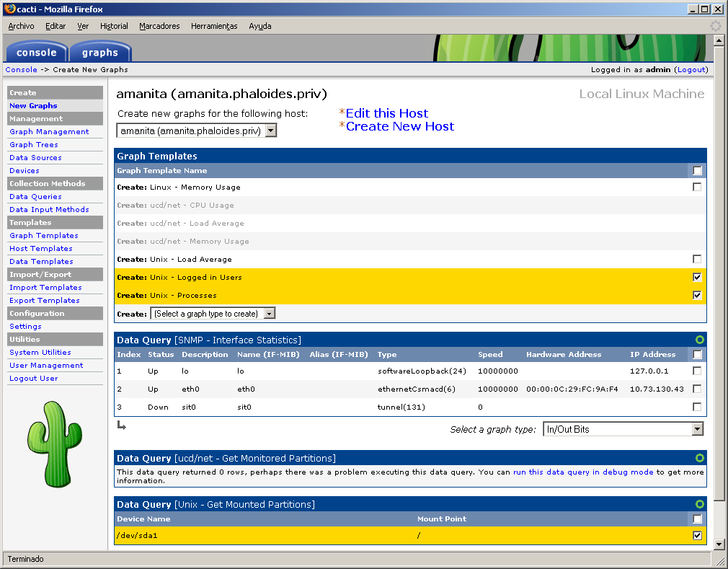Click the Firefox icon in title bar
The height and width of the screenshot is (569, 728).
(x=9, y=9)
